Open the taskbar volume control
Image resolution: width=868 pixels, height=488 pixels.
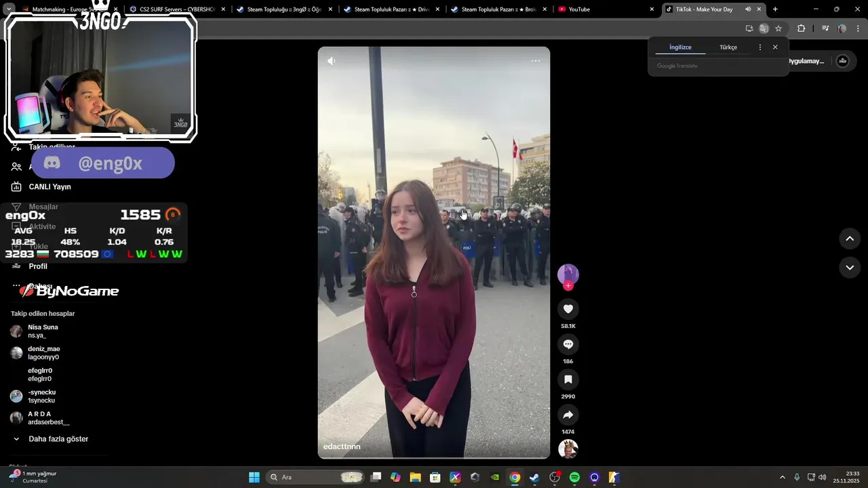[822, 477]
